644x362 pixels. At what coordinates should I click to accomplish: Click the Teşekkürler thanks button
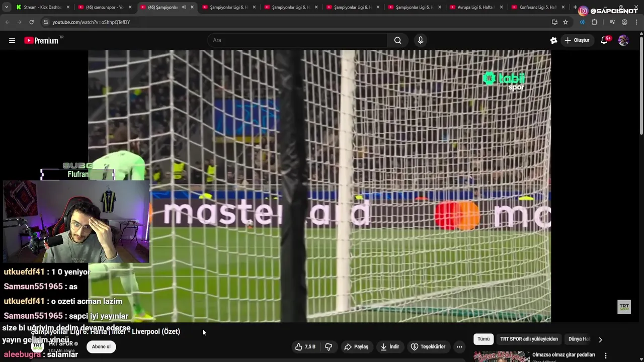(428, 347)
